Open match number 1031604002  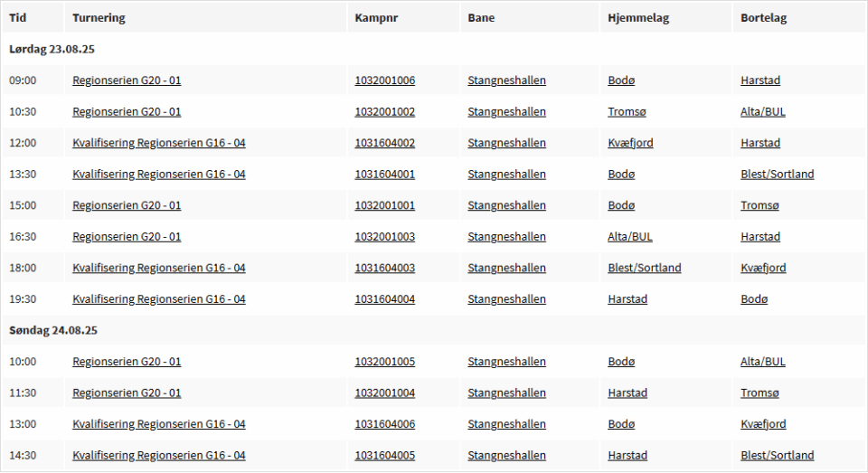point(384,143)
